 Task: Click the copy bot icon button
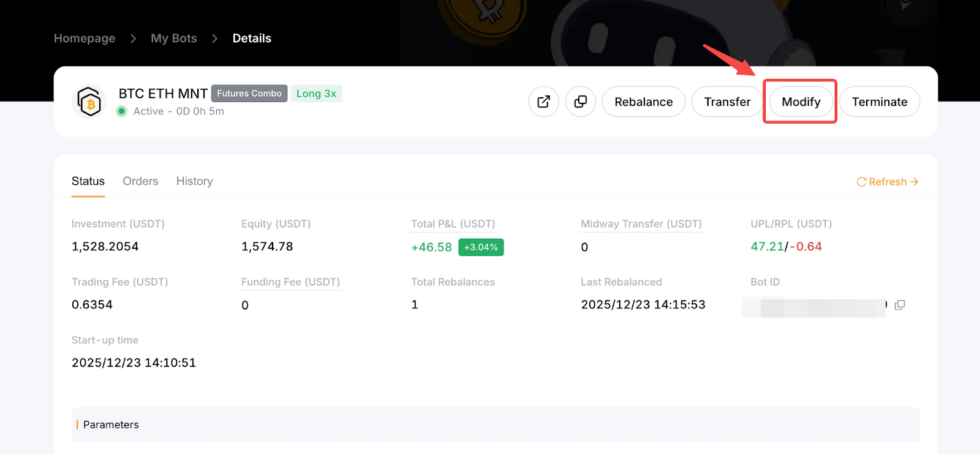point(580,102)
